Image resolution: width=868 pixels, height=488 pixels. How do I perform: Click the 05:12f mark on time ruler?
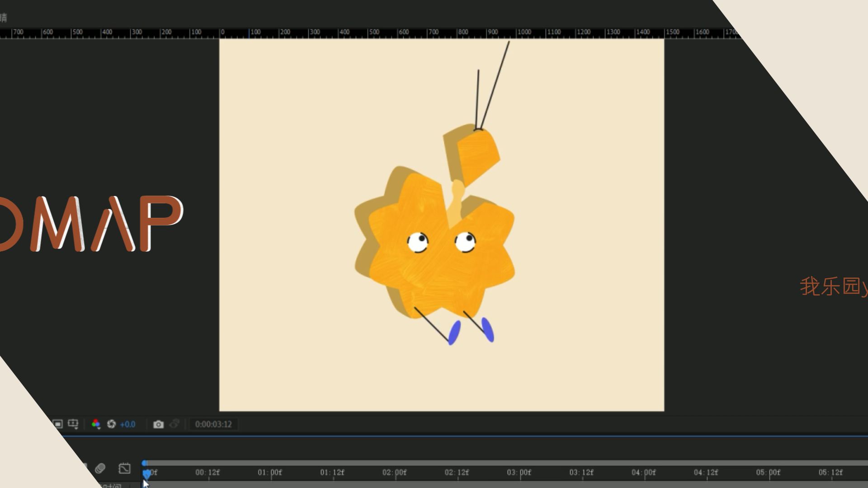831,472
